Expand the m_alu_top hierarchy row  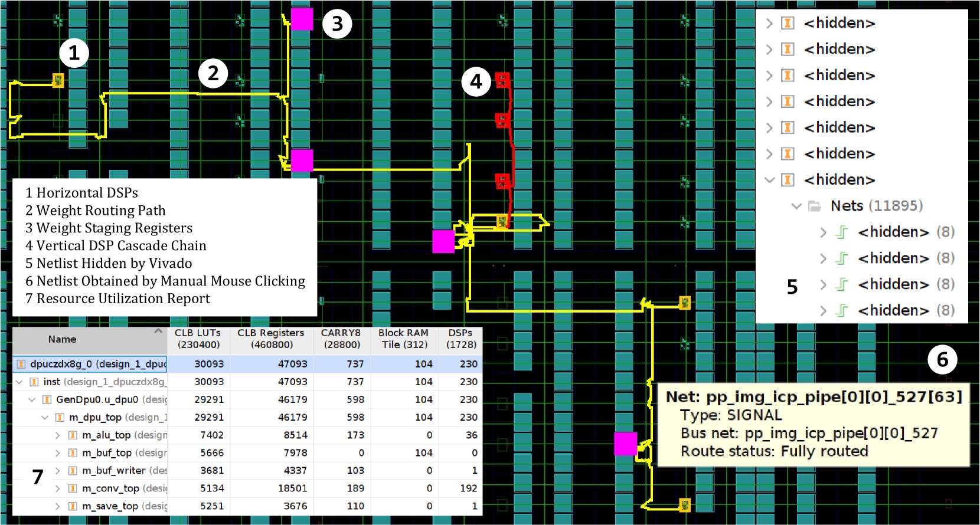[58, 435]
